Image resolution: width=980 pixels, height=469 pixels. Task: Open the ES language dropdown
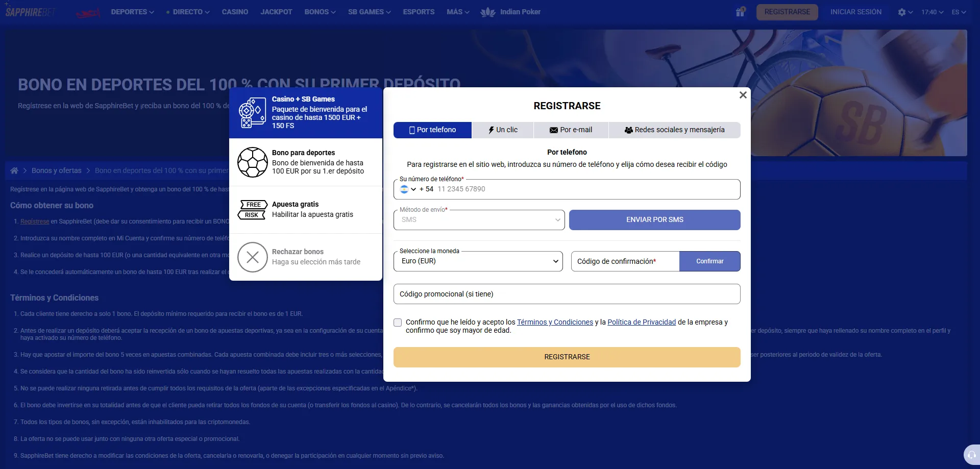(x=959, y=12)
